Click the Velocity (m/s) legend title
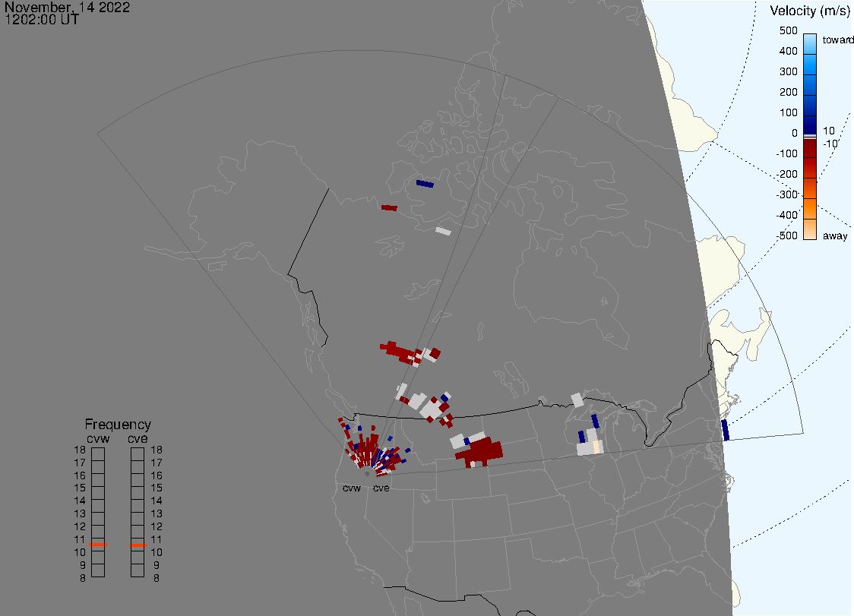 coord(809,11)
